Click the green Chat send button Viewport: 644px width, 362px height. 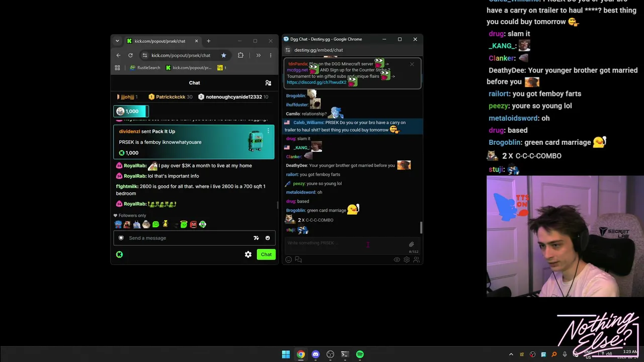[266, 254]
